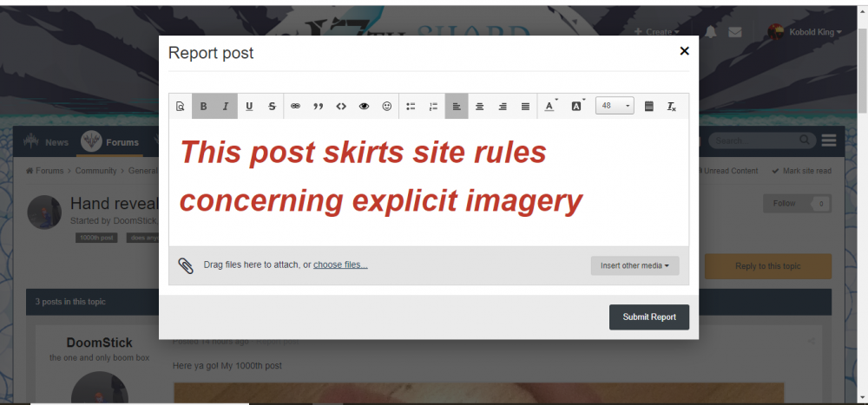868x405 pixels.
Task: Insert a spoiler with the eye icon
Action: tap(364, 106)
